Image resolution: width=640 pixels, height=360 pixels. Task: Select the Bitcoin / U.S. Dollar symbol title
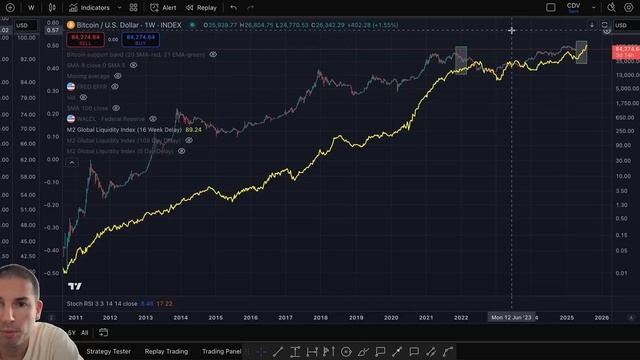click(129, 25)
